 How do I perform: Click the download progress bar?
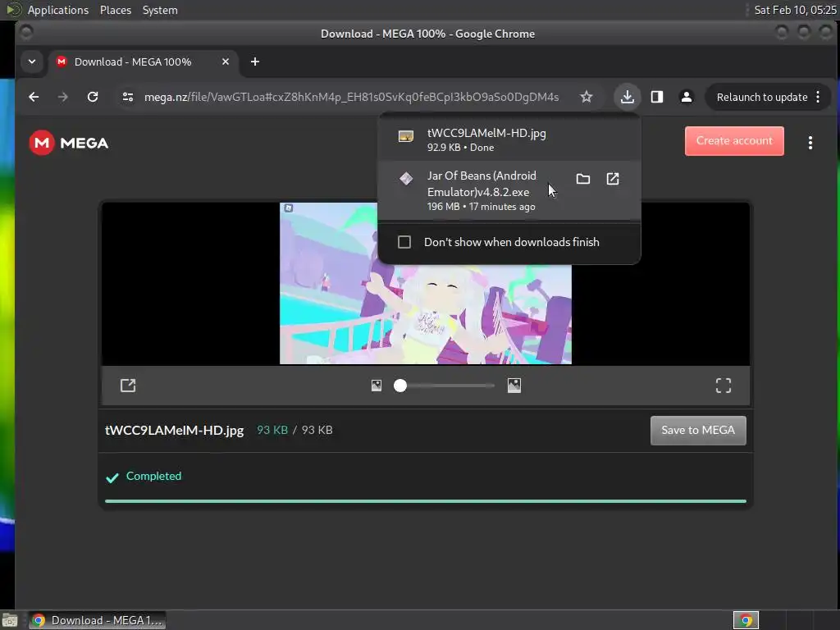[x=426, y=501]
